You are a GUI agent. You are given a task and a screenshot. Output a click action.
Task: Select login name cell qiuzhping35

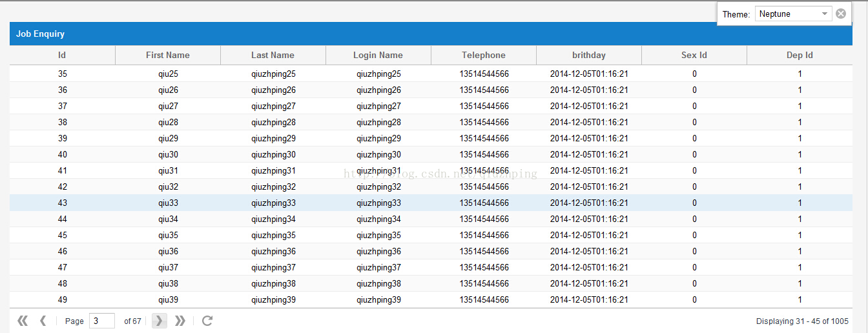(378, 235)
